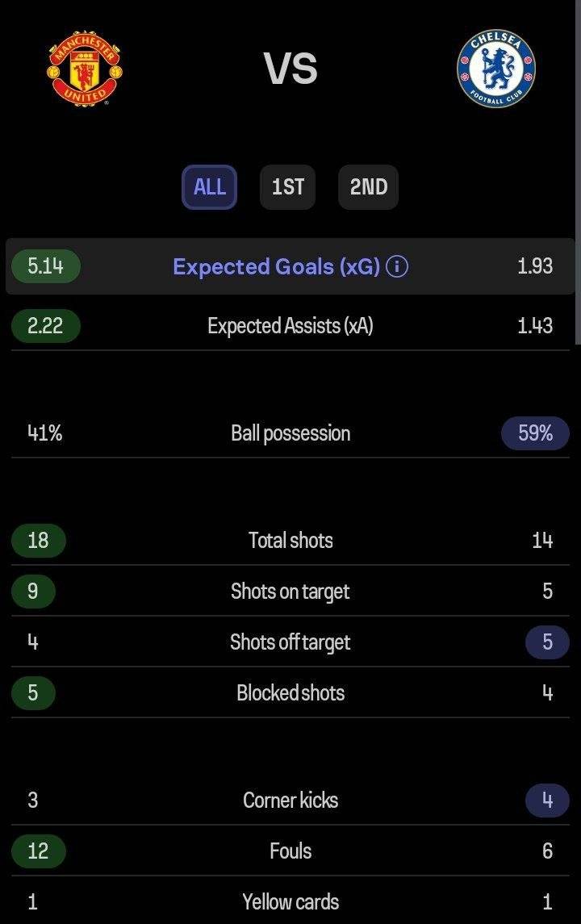This screenshot has width=581, height=924.
Task: Tap the 5.14 xG value badge
Action: 46,265
